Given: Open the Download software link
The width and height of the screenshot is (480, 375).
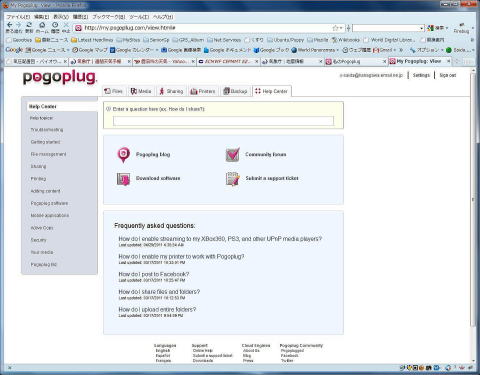Looking at the screenshot, I should 158,178.
